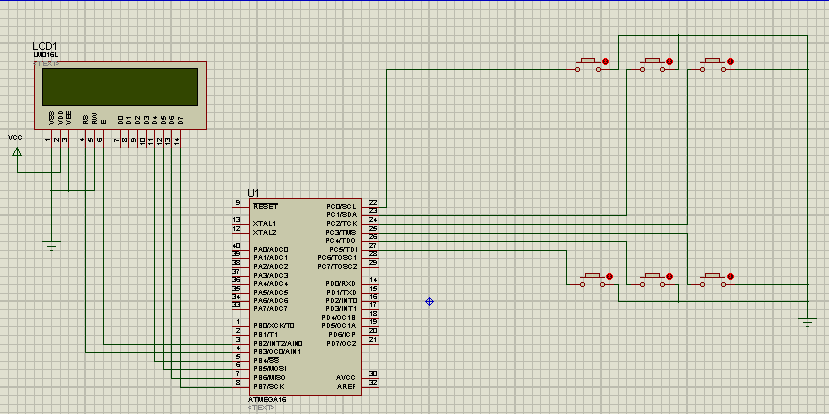Select the VCC power terminal triangle symbol

[17, 152]
